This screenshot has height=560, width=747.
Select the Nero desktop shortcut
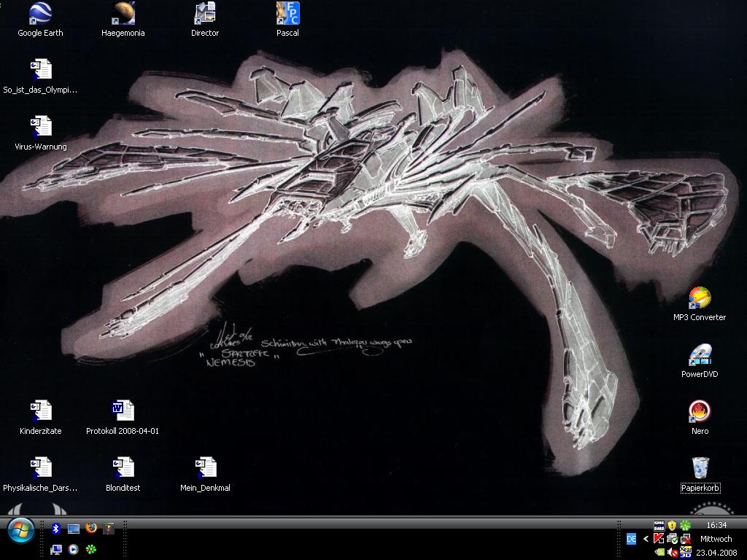point(700,412)
